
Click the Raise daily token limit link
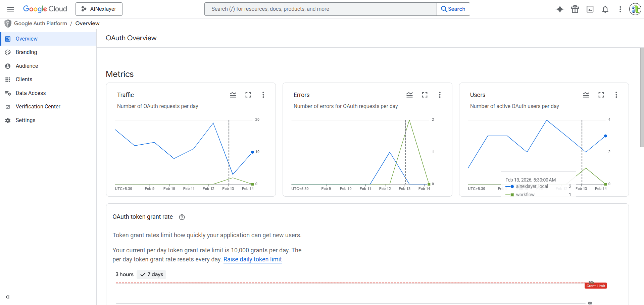pyautogui.click(x=252, y=259)
